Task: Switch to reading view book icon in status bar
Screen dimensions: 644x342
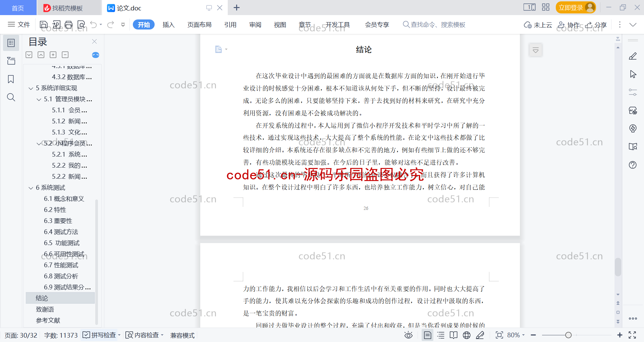Action: pos(453,335)
